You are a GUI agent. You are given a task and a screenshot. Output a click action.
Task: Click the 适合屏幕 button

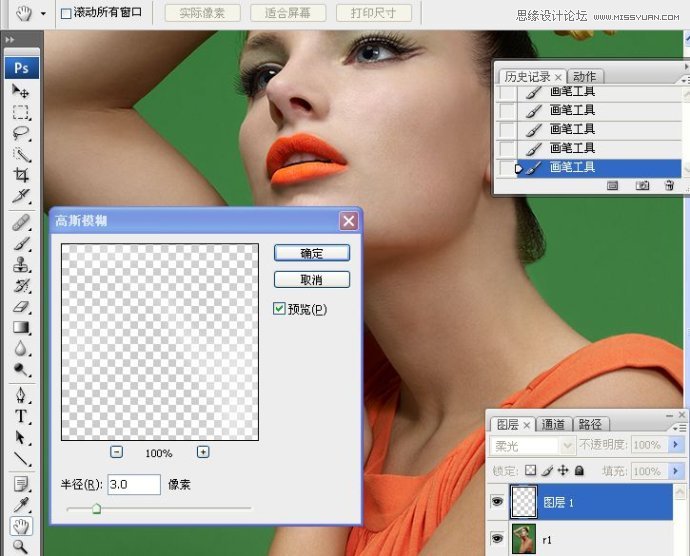[x=288, y=13]
